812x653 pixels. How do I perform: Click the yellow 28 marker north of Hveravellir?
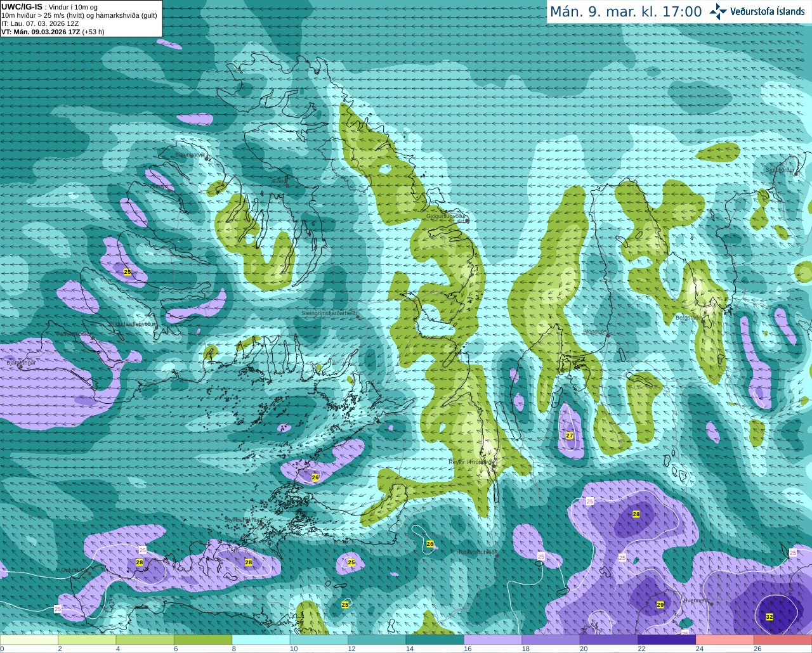(636, 514)
